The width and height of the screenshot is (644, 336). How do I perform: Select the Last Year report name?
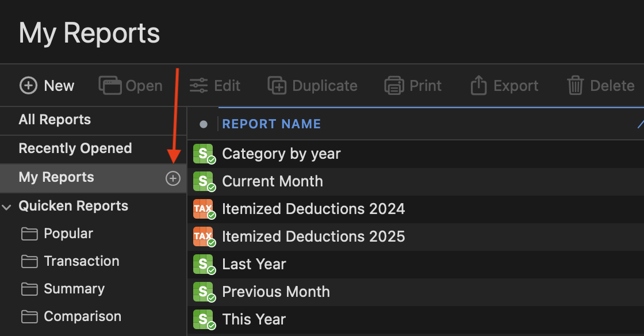[x=254, y=264]
